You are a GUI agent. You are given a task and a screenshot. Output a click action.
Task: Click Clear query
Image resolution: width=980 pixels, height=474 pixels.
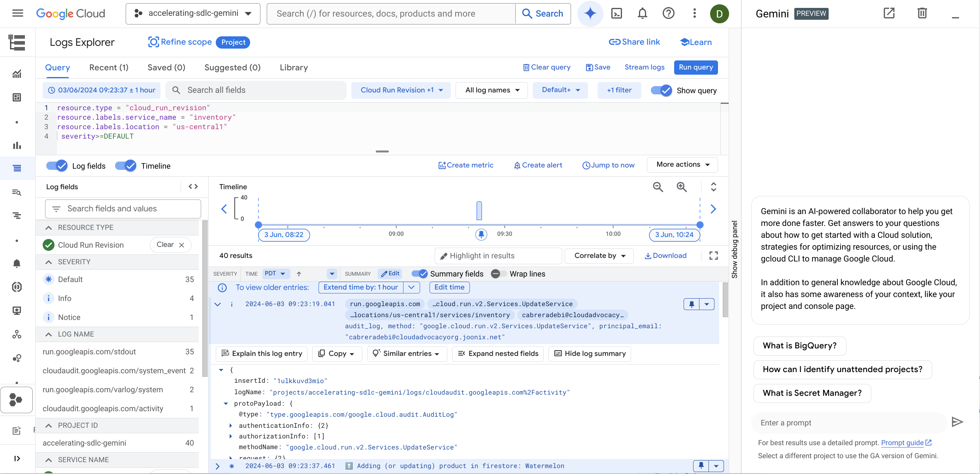tap(547, 67)
